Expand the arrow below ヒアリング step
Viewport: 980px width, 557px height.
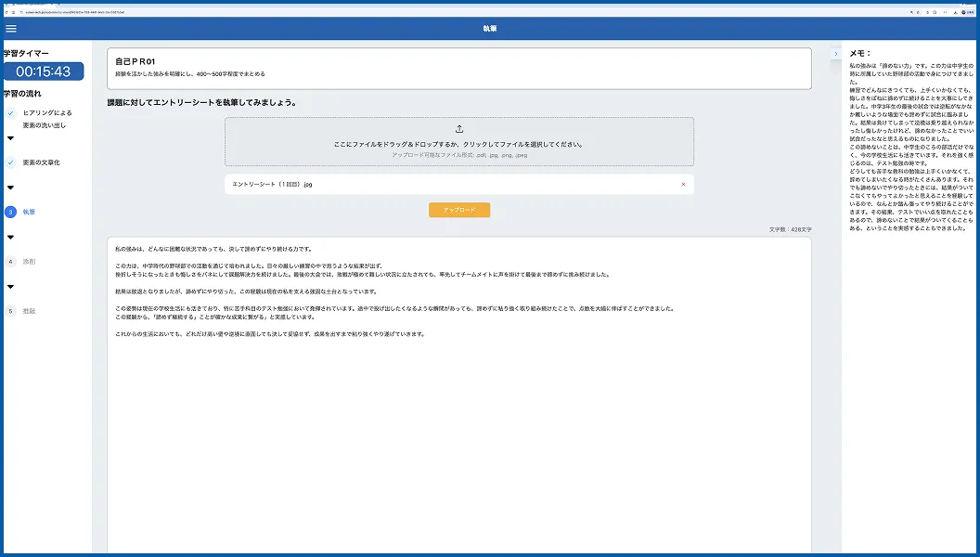(10, 138)
